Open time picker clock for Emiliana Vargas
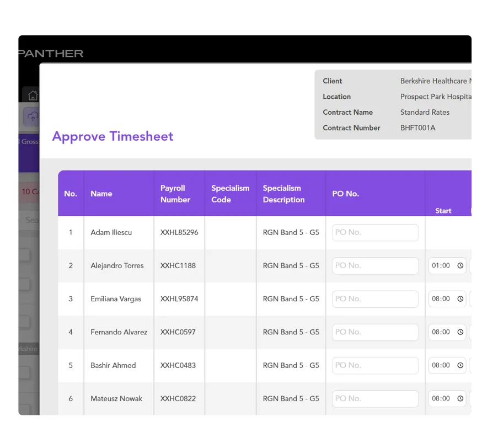 (x=460, y=299)
